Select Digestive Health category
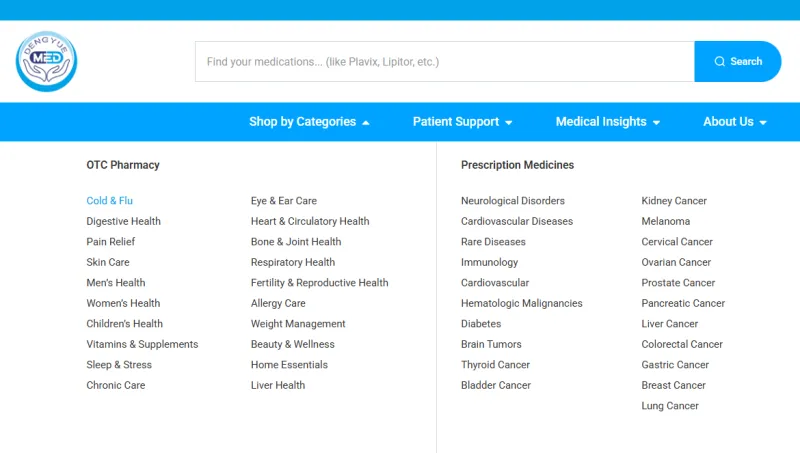 [x=123, y=221]
